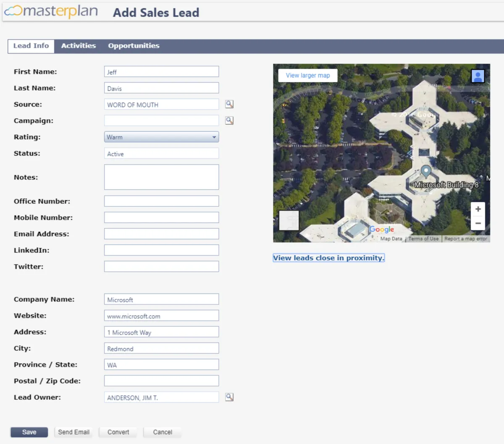Viewport: 504px width, 444px height.
Task: Click Report a map error link
Action: coord(466,239)
